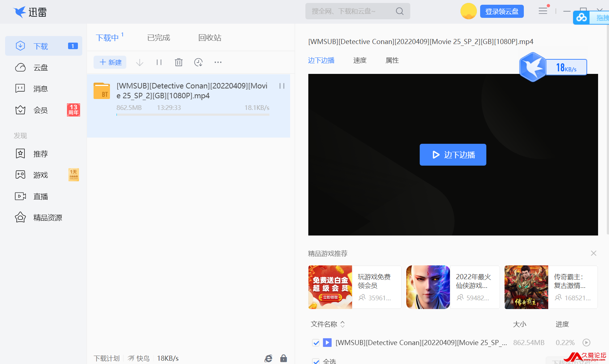Click the IE browser icon in status bar
The height and width of the screenshot is (364, 609).
(268, 359)
